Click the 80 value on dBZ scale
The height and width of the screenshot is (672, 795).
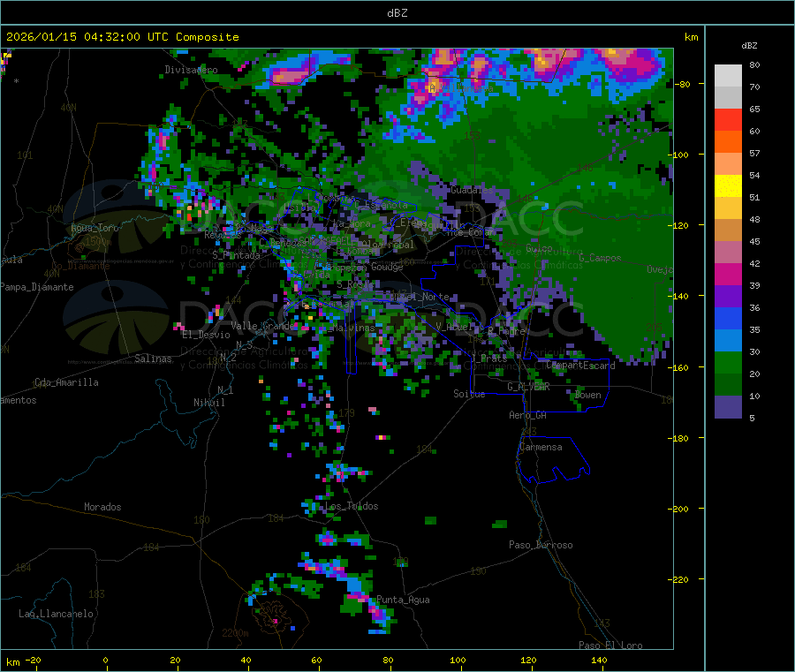(754, 64)
